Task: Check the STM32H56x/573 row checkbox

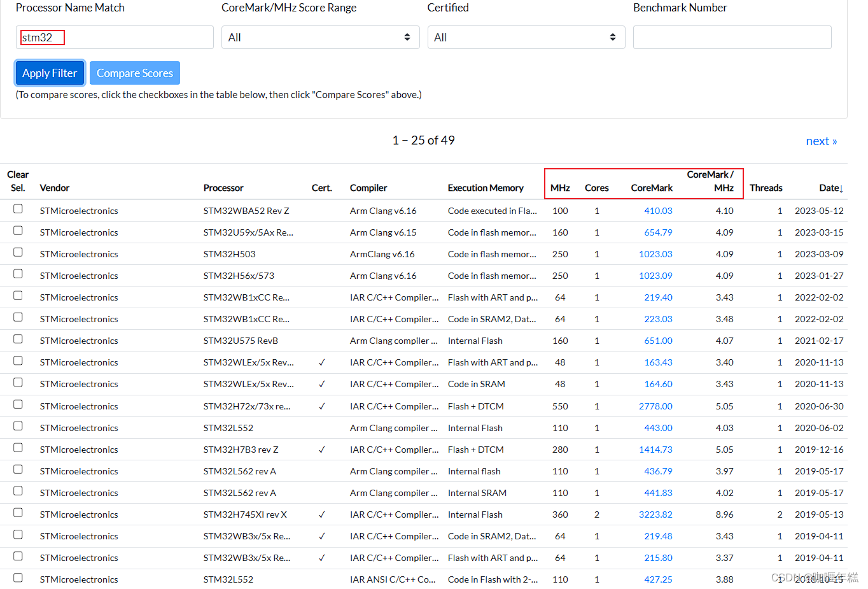Action: click(x=18, y=274)
